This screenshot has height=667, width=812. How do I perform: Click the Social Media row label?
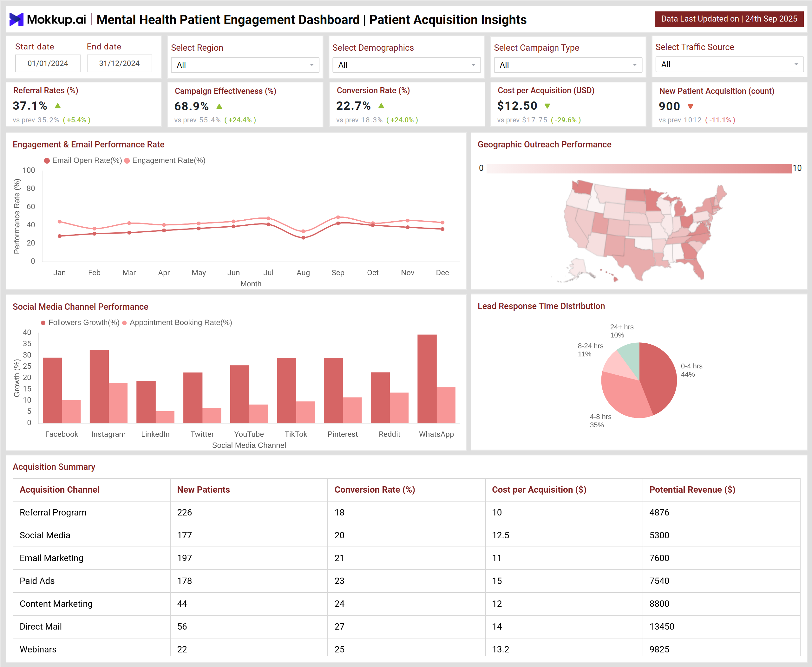[x=45, y=535]
